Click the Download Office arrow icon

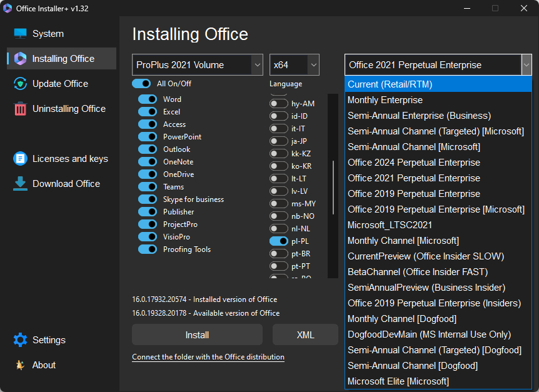coord(20,184)
